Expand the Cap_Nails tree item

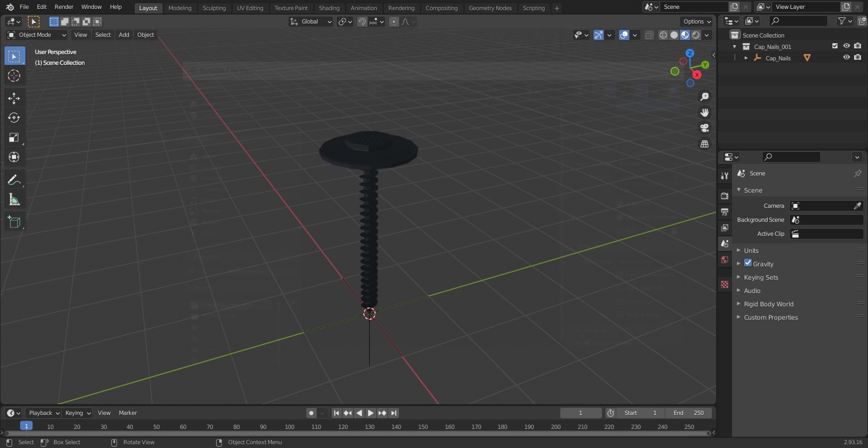point(746,58)
